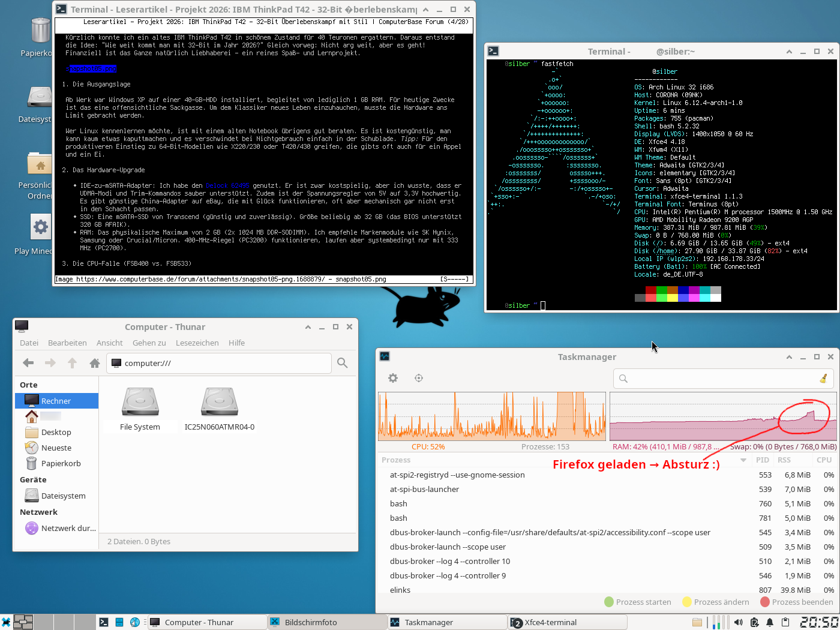Select the dbus-broker-launch process with PID 545
Viewport: 840px width, 630px height.
point(607,532)
